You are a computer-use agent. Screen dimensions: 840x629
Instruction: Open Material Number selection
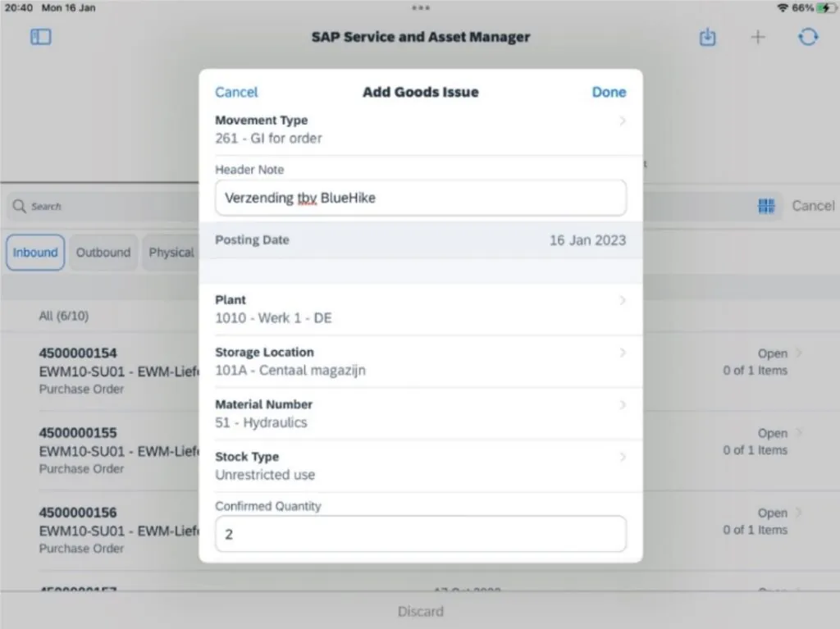pyautogui.click(x=421, y=413)
